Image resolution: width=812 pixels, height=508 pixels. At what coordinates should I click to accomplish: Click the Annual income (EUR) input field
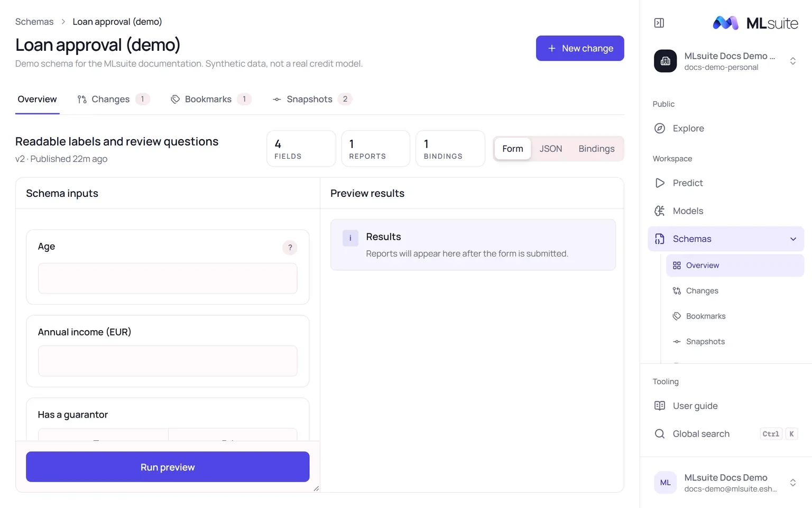(168, 361)
